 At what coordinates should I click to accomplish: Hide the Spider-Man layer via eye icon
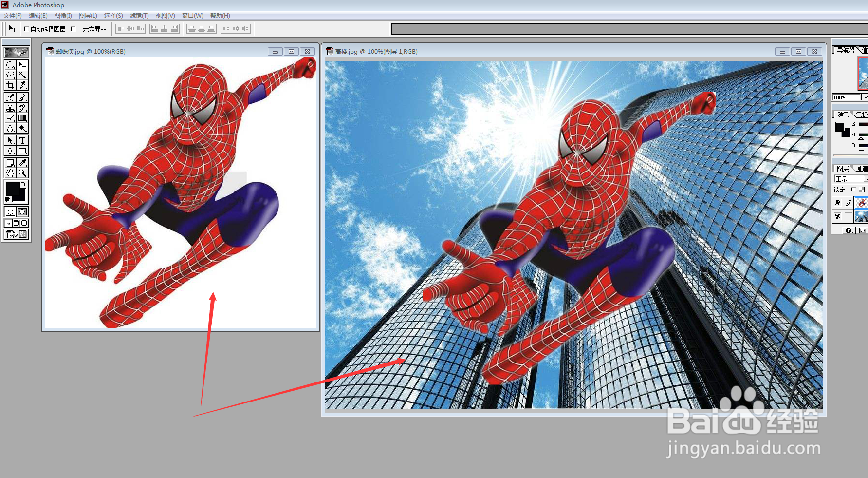point(837,203)
